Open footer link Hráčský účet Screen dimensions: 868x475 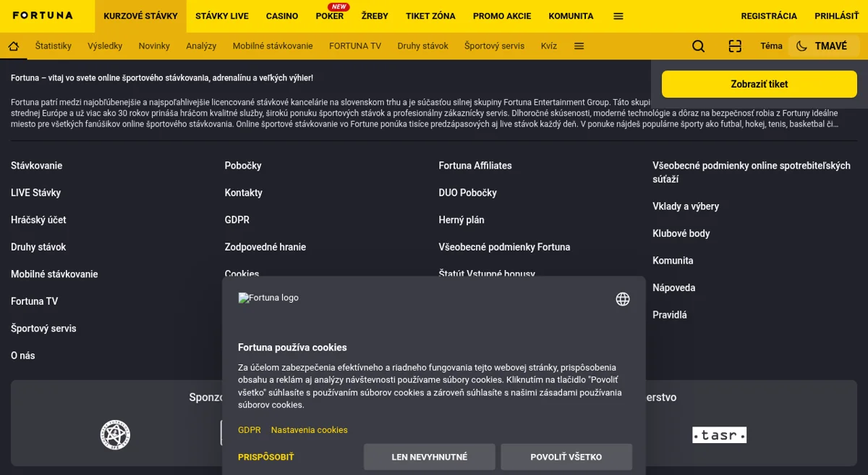pyautogui.click(x=38, y=220)
